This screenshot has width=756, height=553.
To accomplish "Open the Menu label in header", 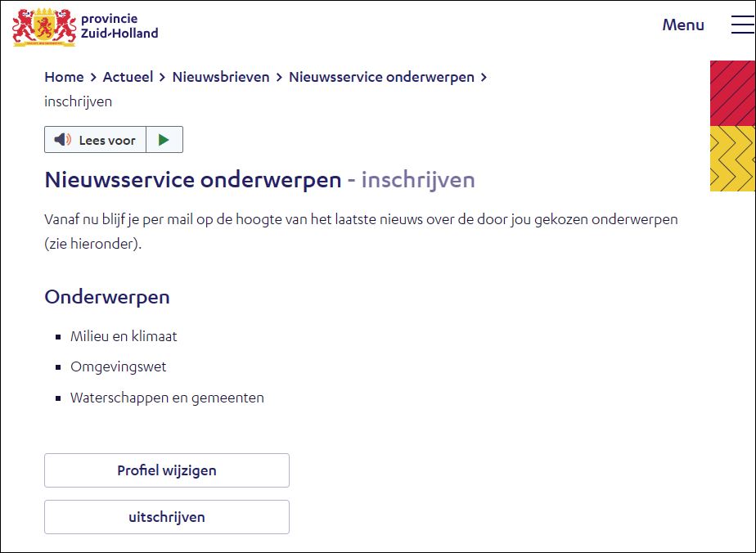I will tap(683, 25).
